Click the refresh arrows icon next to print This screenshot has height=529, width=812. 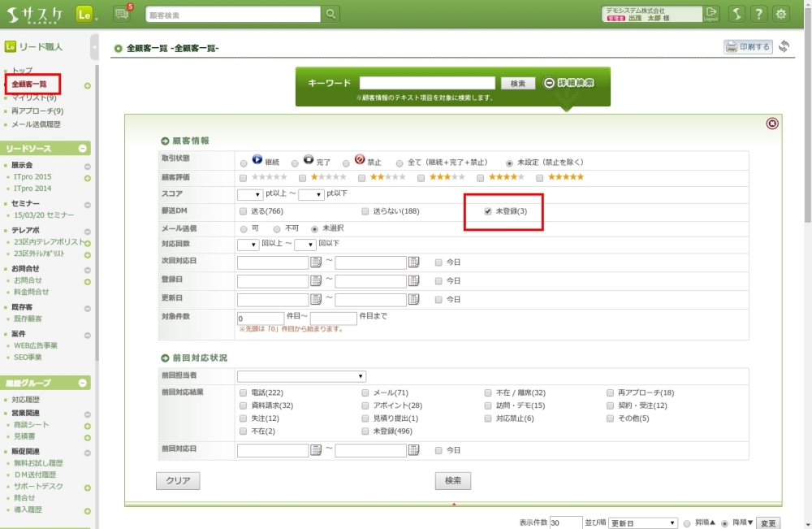pyautogui.click(x=784, y=47)
